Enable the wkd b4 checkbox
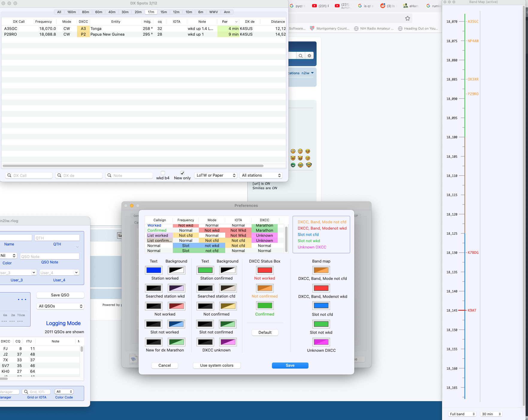 click(x=163, y=173)
